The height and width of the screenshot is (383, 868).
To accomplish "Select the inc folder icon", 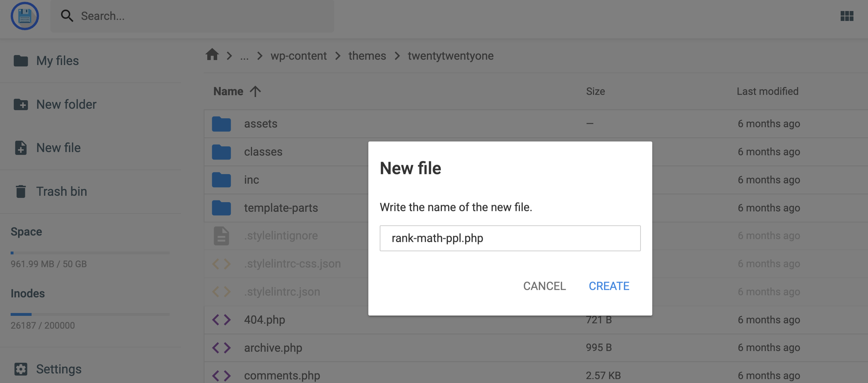I will pos(221,180).
